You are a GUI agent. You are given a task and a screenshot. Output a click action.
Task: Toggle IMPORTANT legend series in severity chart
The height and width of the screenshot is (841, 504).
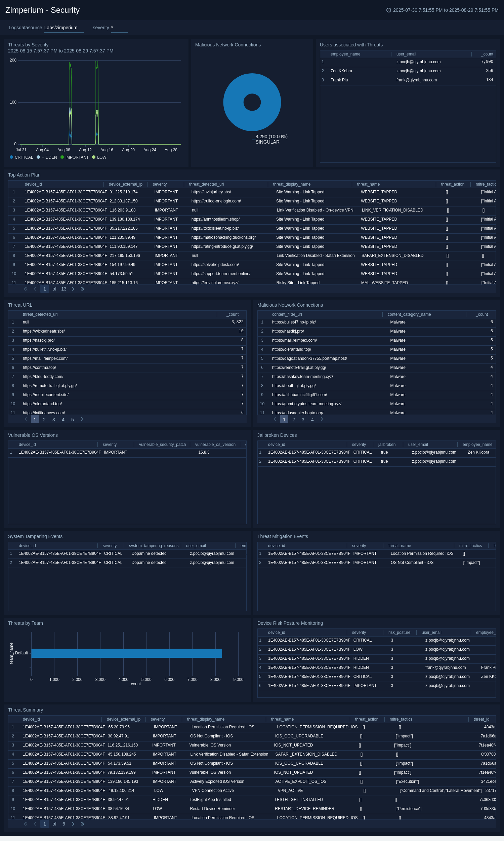(x=75, y=157)
